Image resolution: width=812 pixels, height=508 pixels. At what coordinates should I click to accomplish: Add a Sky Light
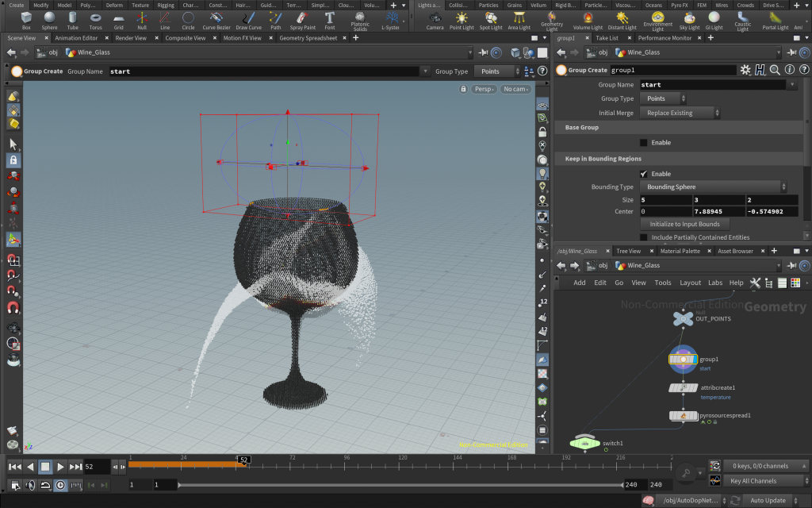pos(689,21)
